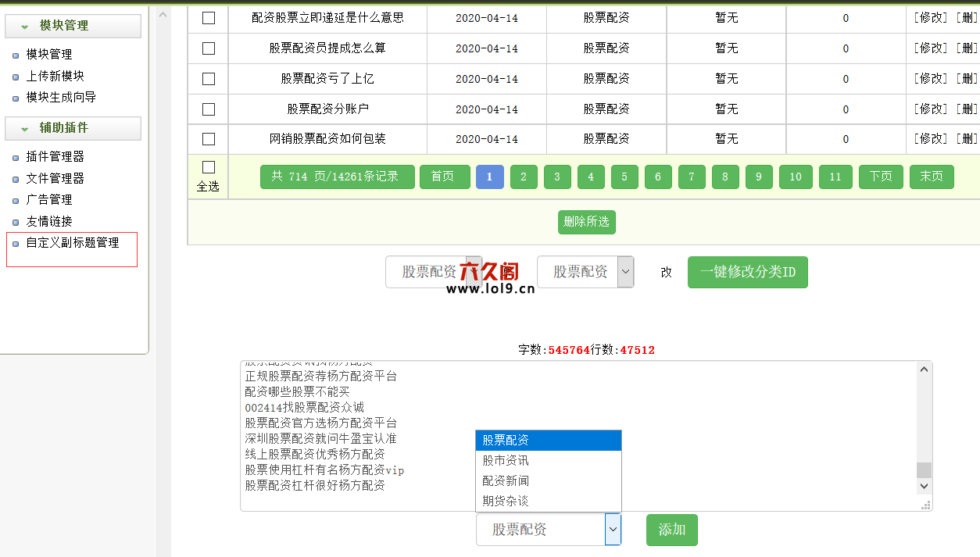The image size is (980, 557).
Task: Collapse the 辅助插件 section arrow
Action: [x=25, y=129]
